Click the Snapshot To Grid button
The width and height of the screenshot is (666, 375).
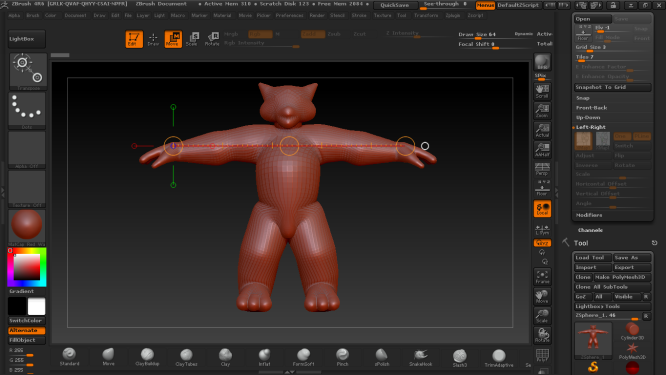tap(612, 87)
